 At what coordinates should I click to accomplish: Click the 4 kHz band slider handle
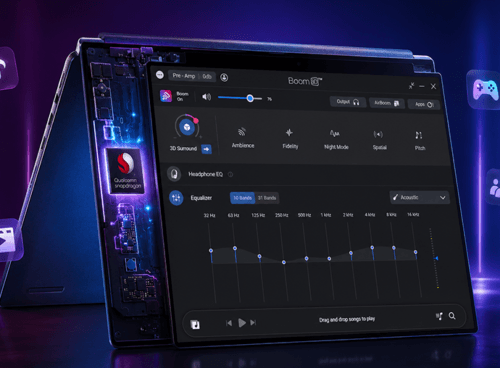(x=372, y=248)
